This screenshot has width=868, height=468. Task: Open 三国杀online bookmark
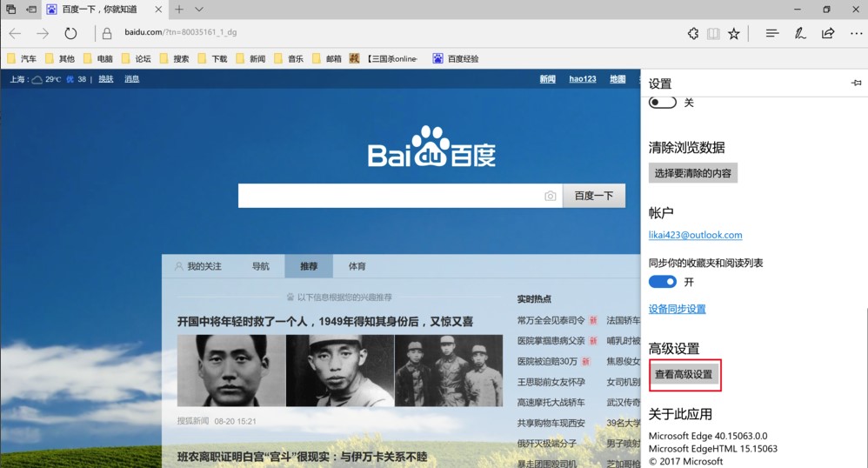[x=384, y=58]
